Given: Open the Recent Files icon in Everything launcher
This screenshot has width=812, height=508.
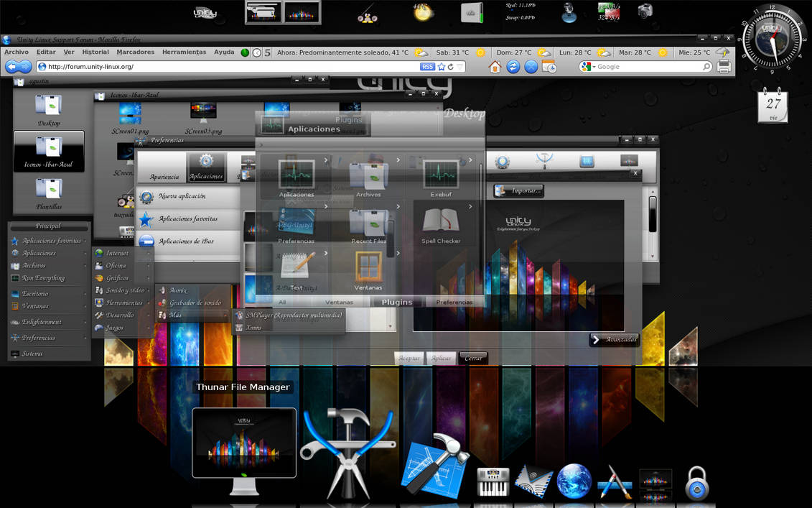Looking at the screenshot, I should pyautogui.click(x=368, y=225).
